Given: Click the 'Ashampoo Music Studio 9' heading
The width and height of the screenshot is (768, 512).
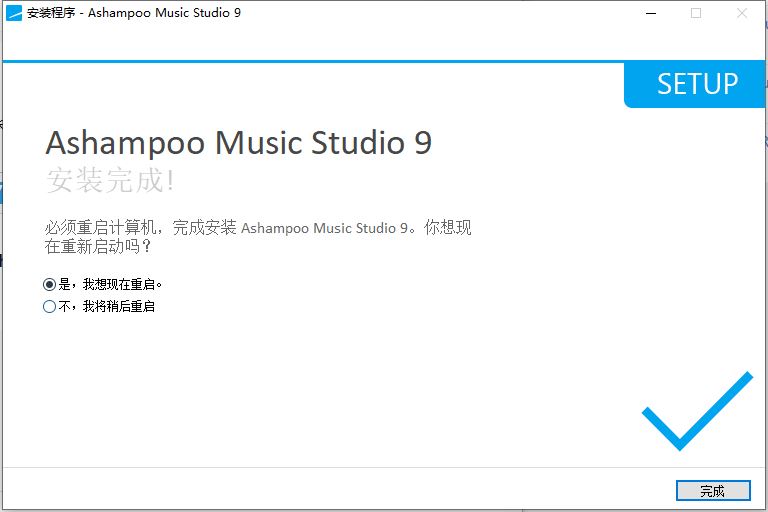Looking at the screenshot, I should 239,143.
